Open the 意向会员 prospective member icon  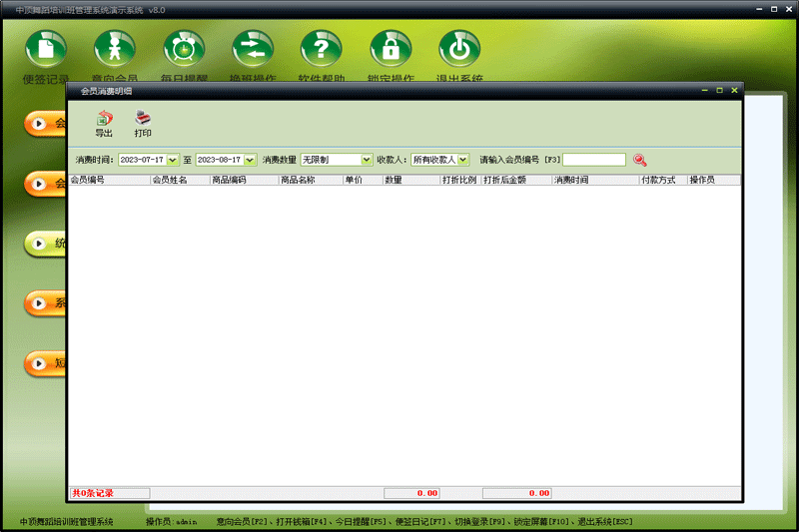pyautogui.click(x=115, y=49)
